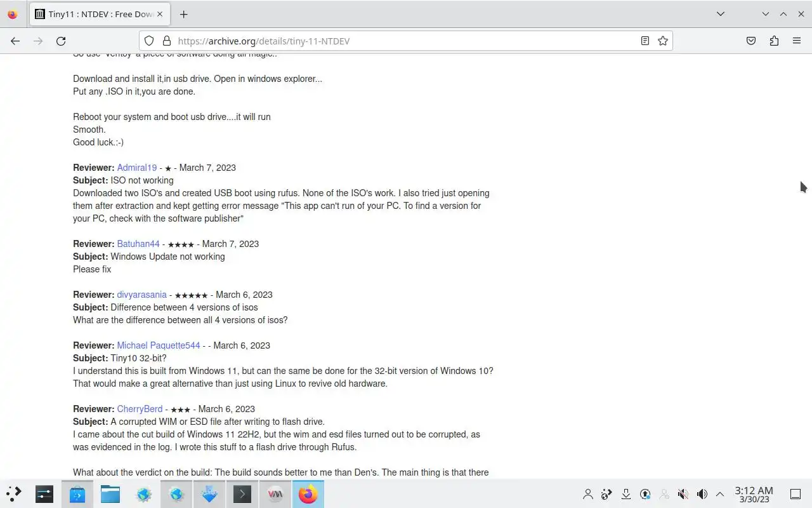The width and height of the screenshot is (812, 508).
Task: Open Dolphin file manager from taskbar
Action: [110, 493]
